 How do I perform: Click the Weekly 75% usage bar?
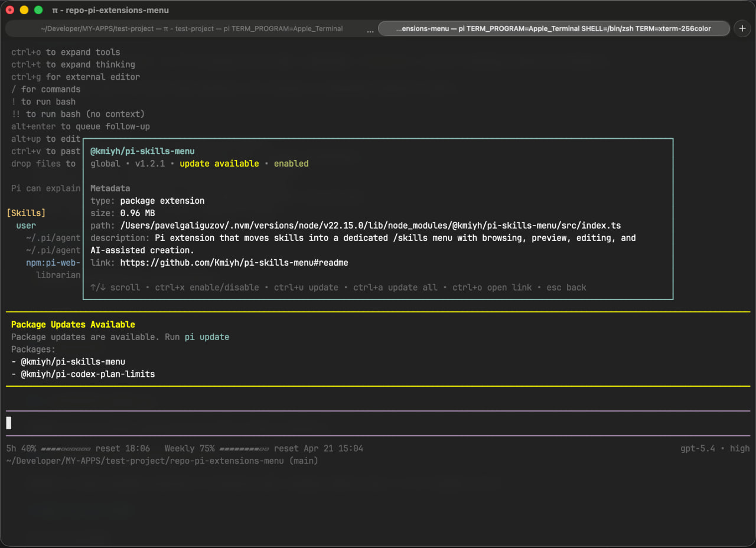pyautogui.click(x=245, y=449)
